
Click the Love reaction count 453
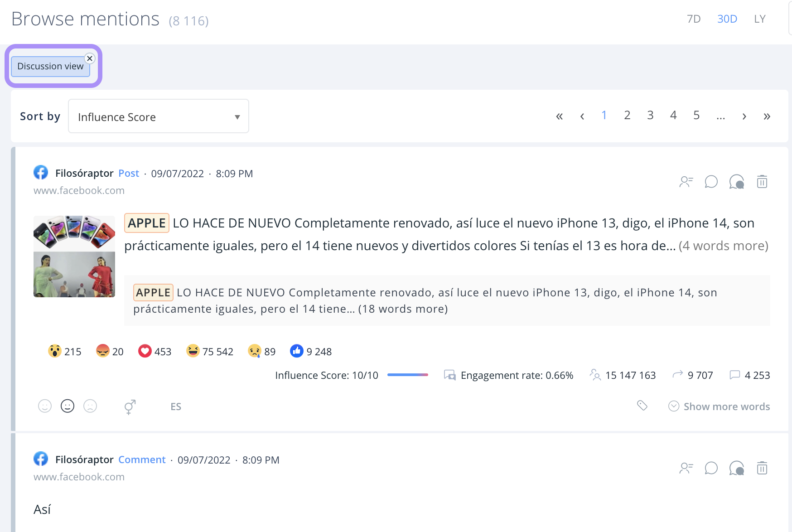tap(155, 351)
